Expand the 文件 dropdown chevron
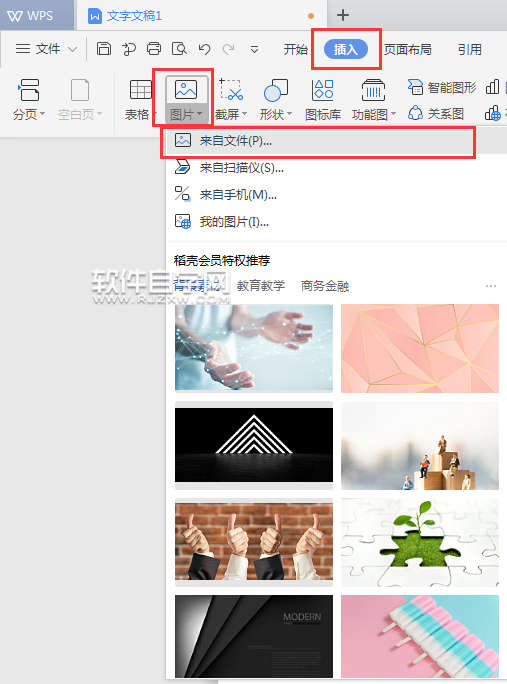 72,49
